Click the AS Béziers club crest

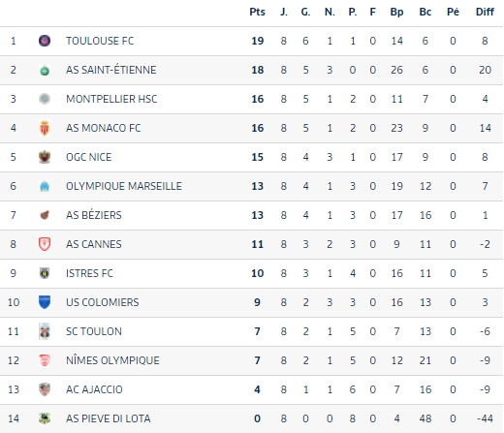coord(45,215)
